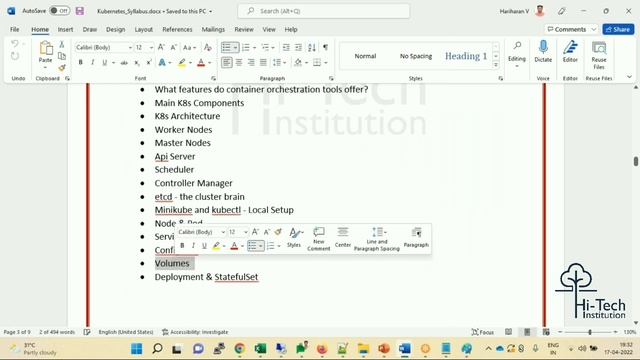Apply ribbon red font color
The image size is (640, 360).
201,62
